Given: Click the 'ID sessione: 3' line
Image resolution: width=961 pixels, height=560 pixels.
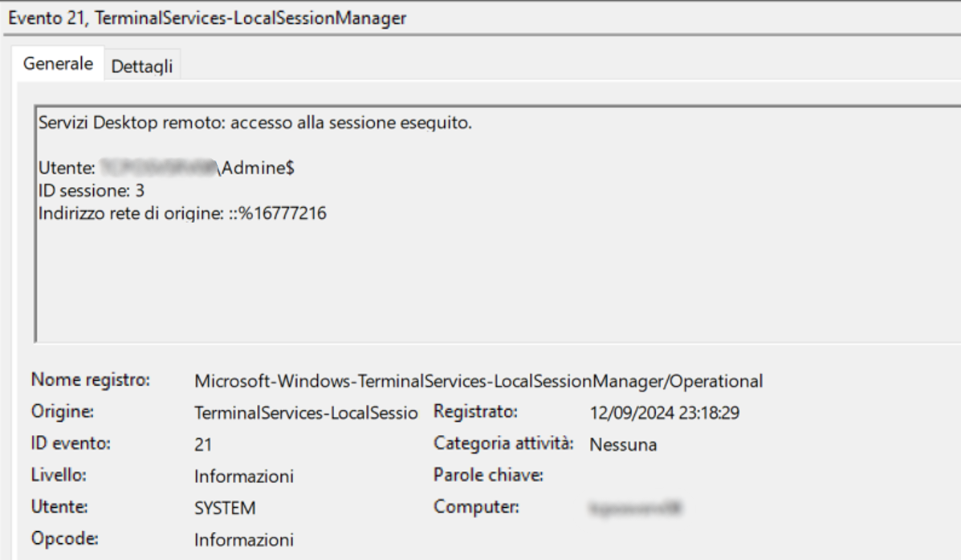Looking at the screenshot, I should tap(91, 192).
